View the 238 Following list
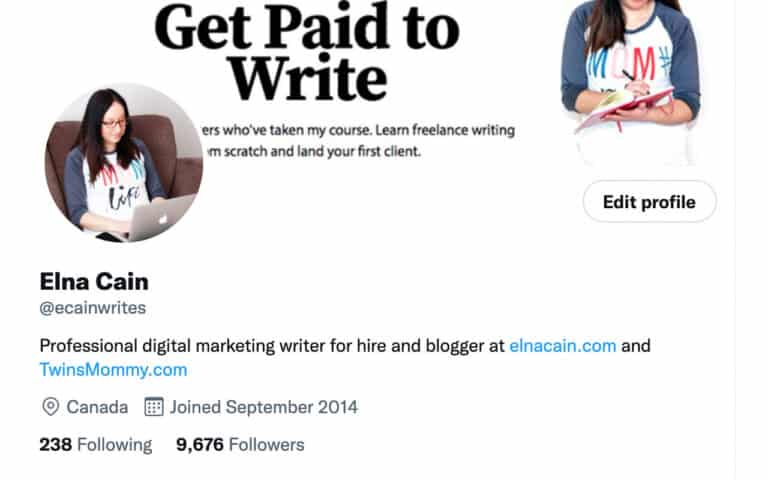Image resolution: width=768 pixels, height=480 pixels. click(x=96, y=445)
